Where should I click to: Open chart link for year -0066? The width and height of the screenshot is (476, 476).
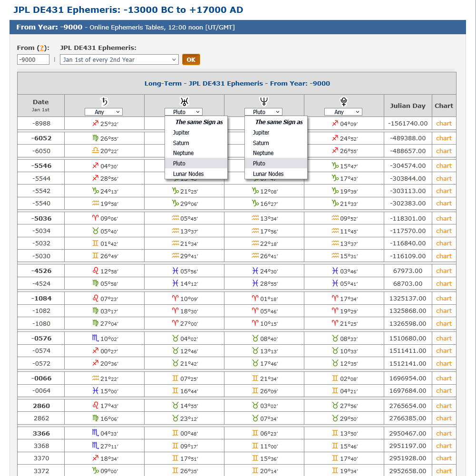(444, 378)
